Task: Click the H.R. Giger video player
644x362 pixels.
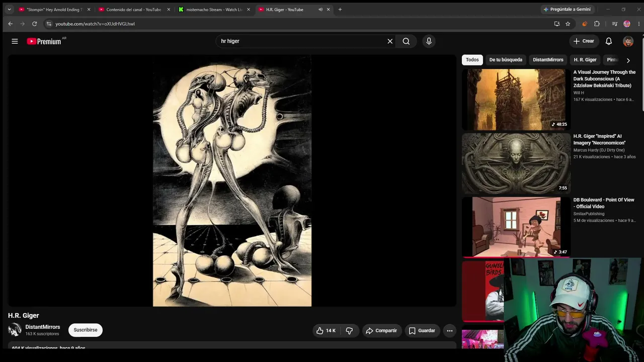Action: [x=232, y=180]
